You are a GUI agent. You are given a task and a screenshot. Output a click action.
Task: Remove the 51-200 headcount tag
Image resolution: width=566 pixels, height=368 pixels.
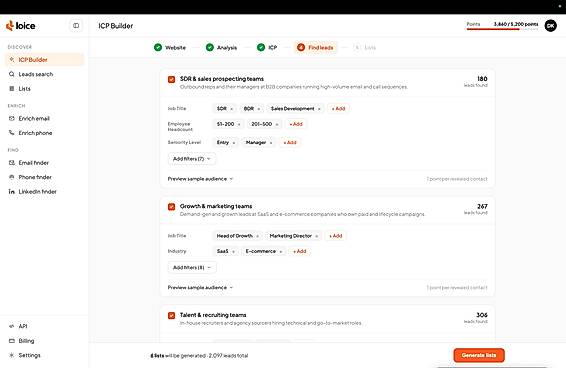tap(239, 124)
